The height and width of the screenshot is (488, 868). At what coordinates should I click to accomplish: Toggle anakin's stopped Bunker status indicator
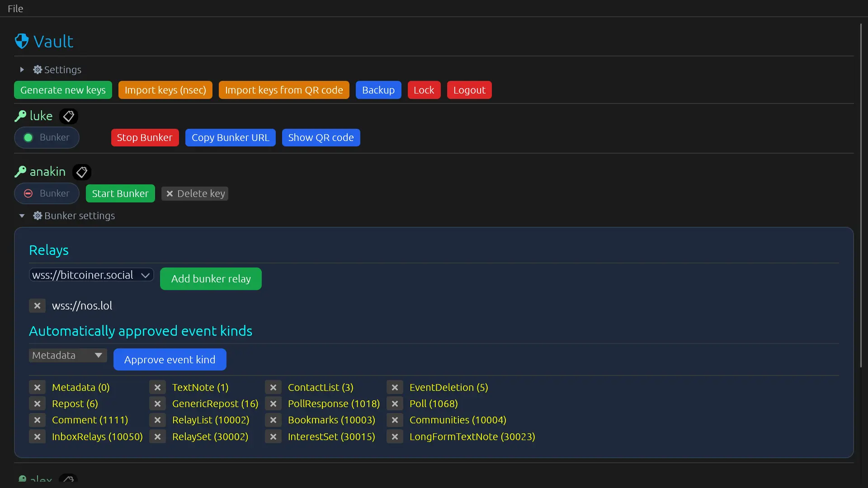[47, 193]
